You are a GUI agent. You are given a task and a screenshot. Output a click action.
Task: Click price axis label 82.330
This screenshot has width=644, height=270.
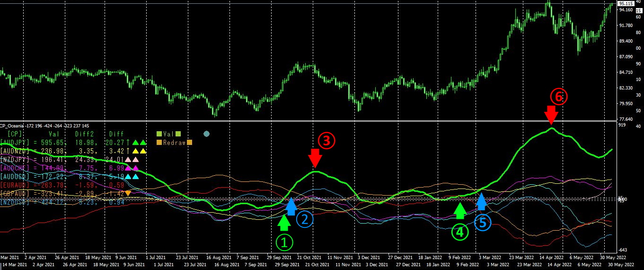pyautogui.click(x=626, y=88)
